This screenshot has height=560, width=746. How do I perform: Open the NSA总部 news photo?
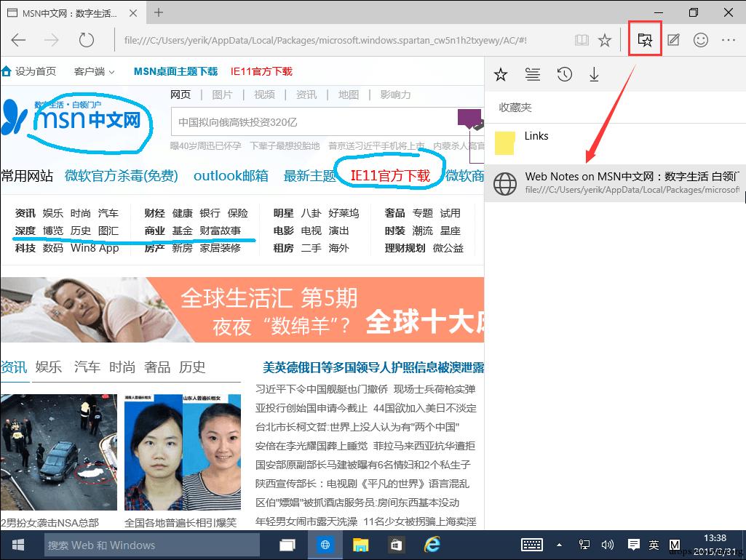[58, 452]
